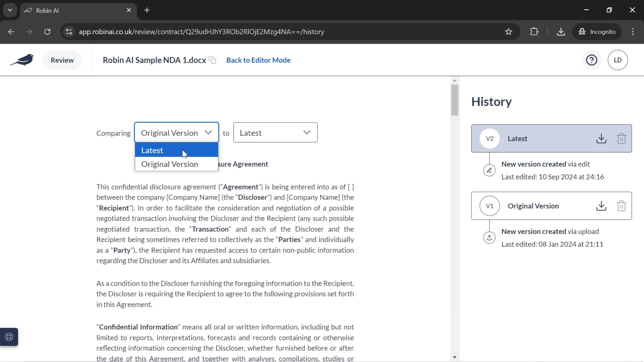
Task: Copy the document name with the copy icon
Action: 212,60
